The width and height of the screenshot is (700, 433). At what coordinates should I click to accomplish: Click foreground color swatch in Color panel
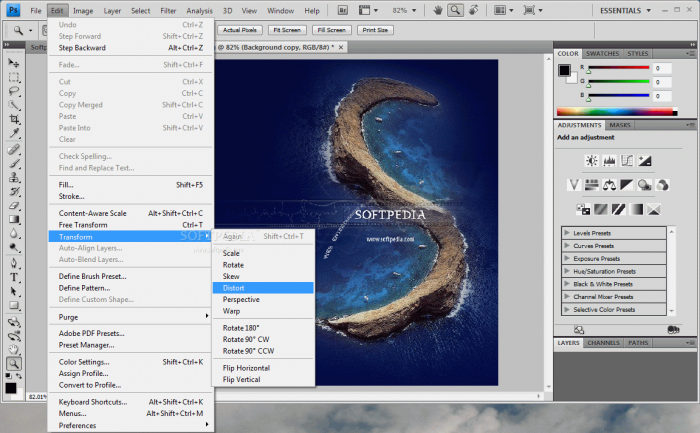[x=564, y=70]
